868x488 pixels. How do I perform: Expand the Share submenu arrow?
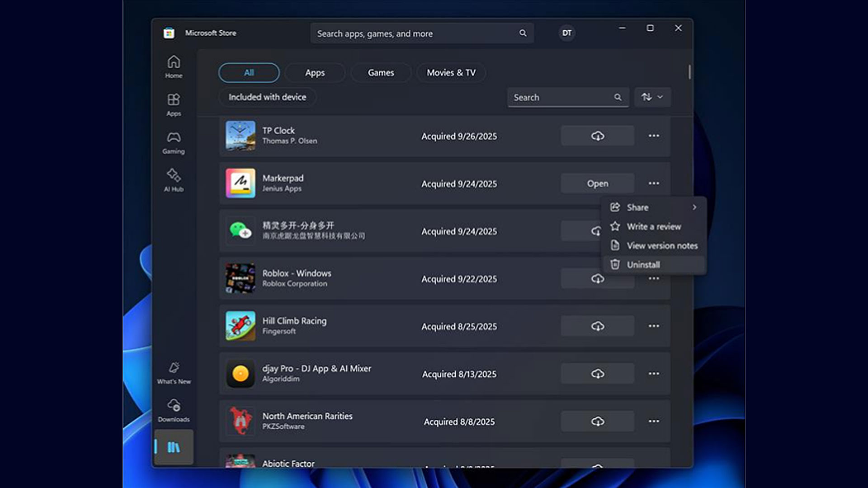(694, 207)
